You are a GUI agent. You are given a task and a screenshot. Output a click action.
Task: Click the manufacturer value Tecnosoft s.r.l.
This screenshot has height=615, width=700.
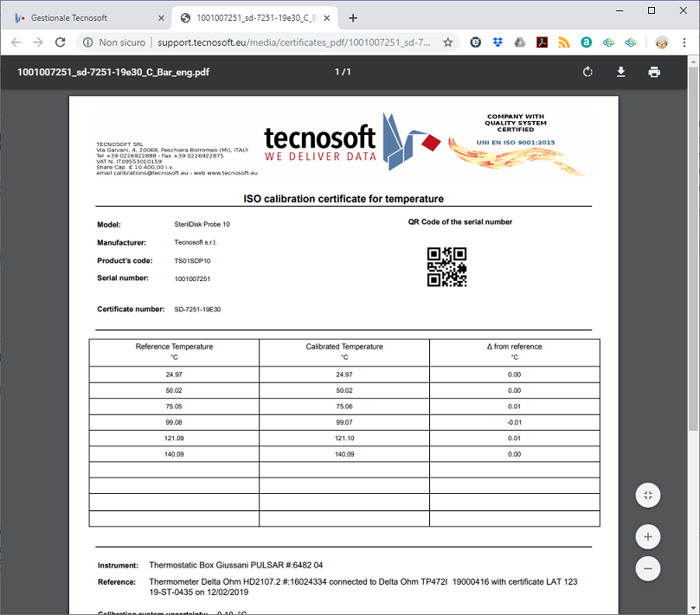click(x=196, y=242)
